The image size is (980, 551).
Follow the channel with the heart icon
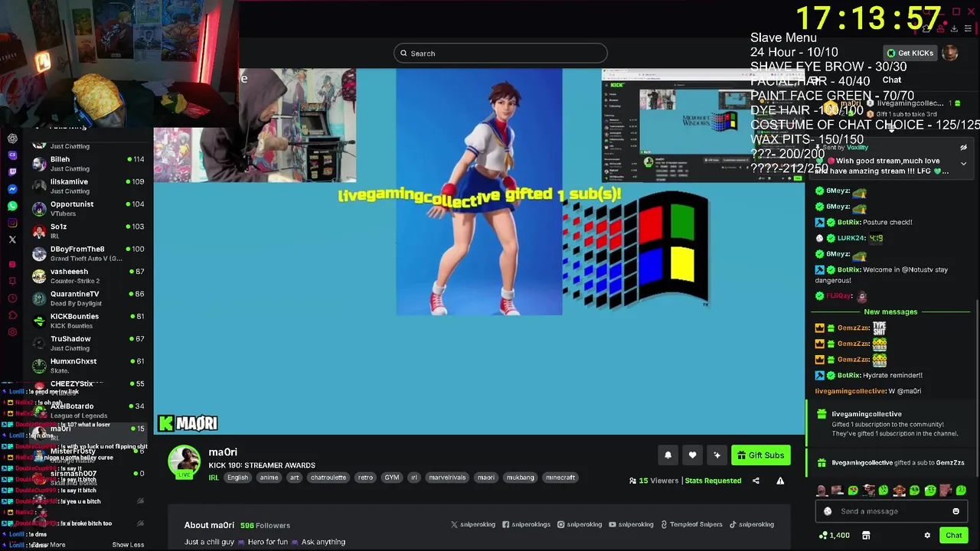tap(692, 455)
